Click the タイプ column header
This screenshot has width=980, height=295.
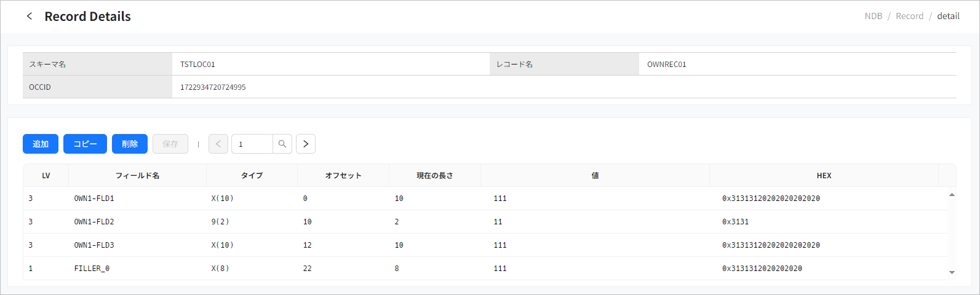pos(252,175)
